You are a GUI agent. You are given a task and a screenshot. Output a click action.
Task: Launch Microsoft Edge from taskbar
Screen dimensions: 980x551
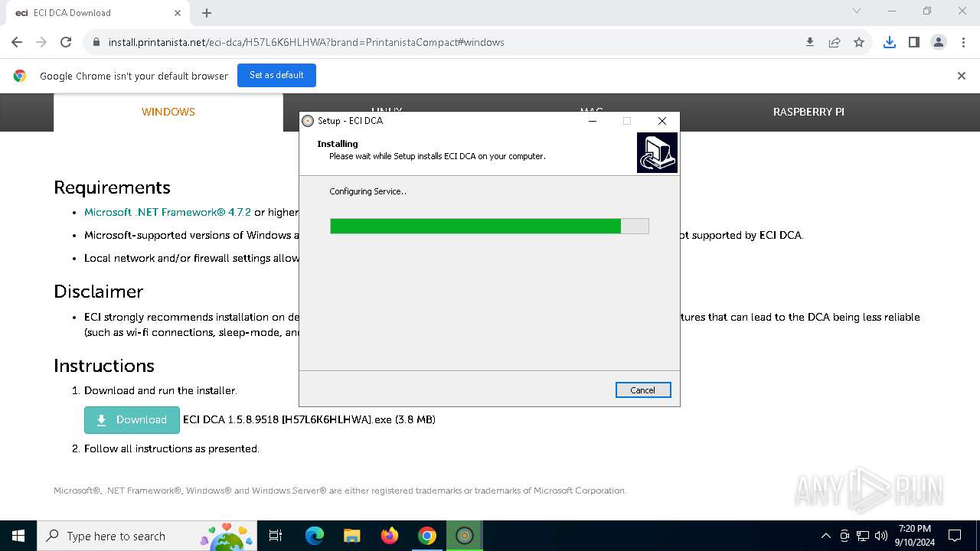[x=315, y=536]
